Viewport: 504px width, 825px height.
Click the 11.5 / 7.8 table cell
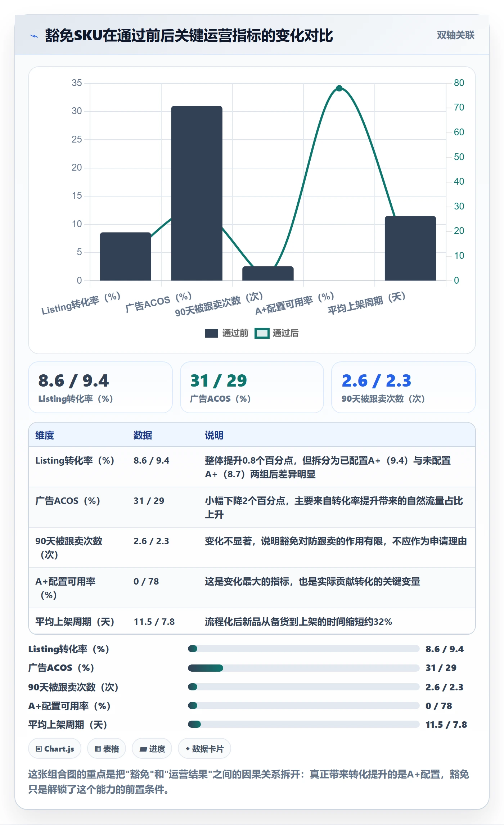154,622
